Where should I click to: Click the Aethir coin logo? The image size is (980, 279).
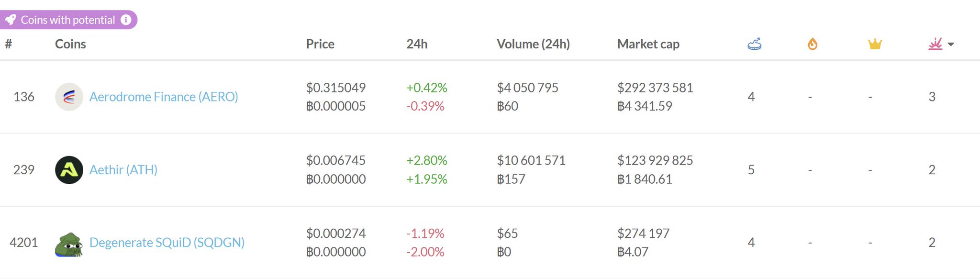click(69, 170)
